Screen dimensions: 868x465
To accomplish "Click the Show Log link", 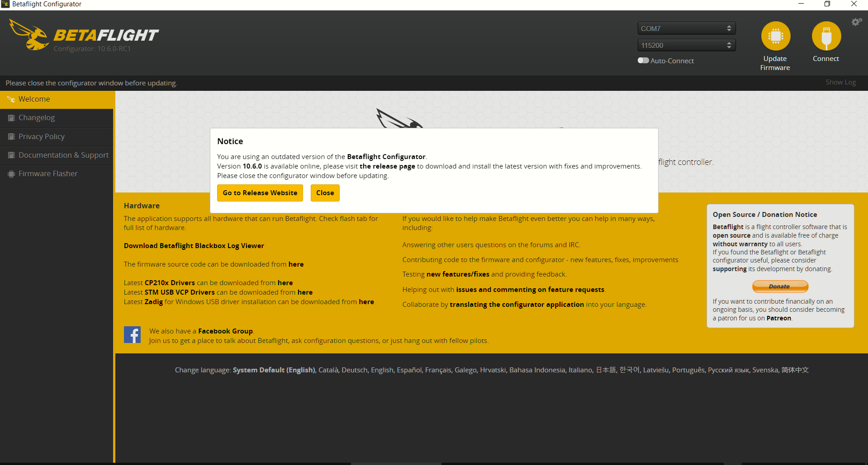I will 840,82.
